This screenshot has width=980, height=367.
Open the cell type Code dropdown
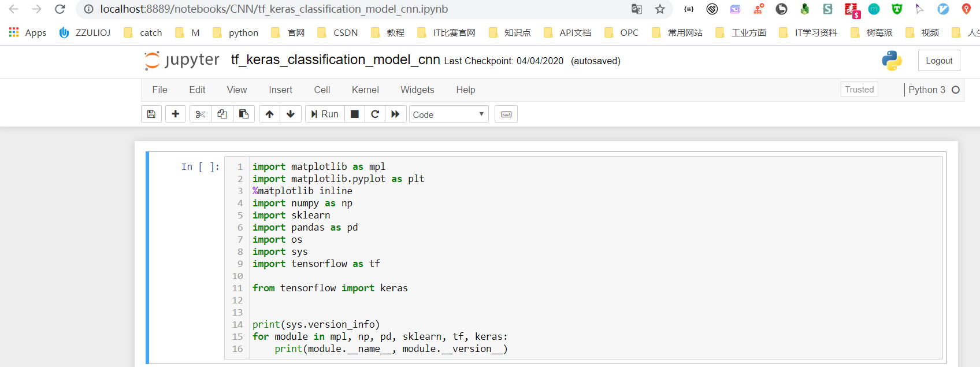click(449, 114)
